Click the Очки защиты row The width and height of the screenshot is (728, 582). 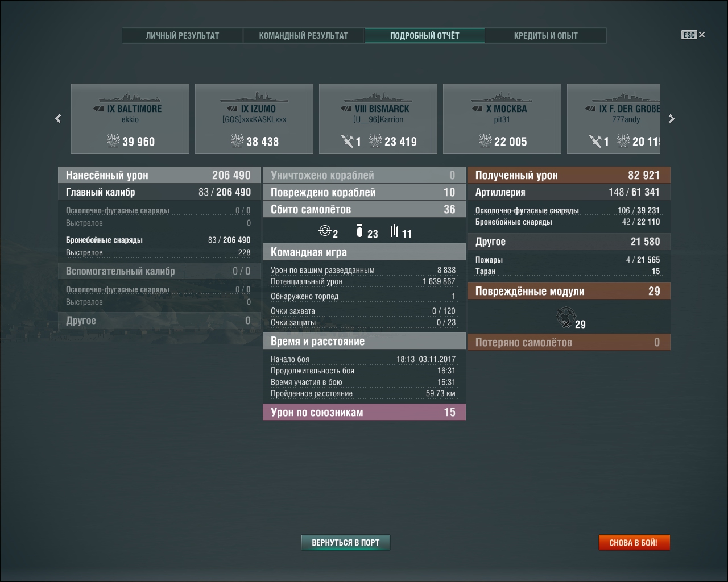coord(363,322)
